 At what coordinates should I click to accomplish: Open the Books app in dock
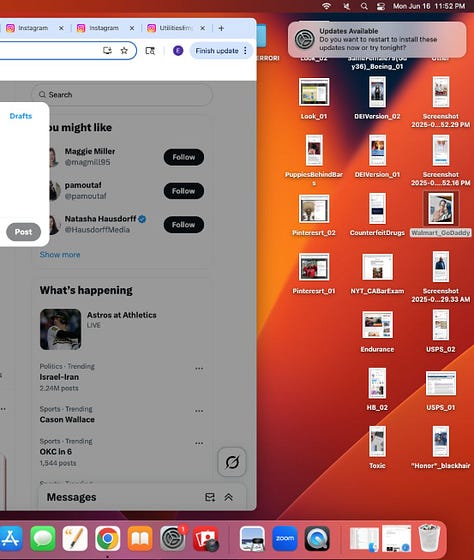coord(140,538)
